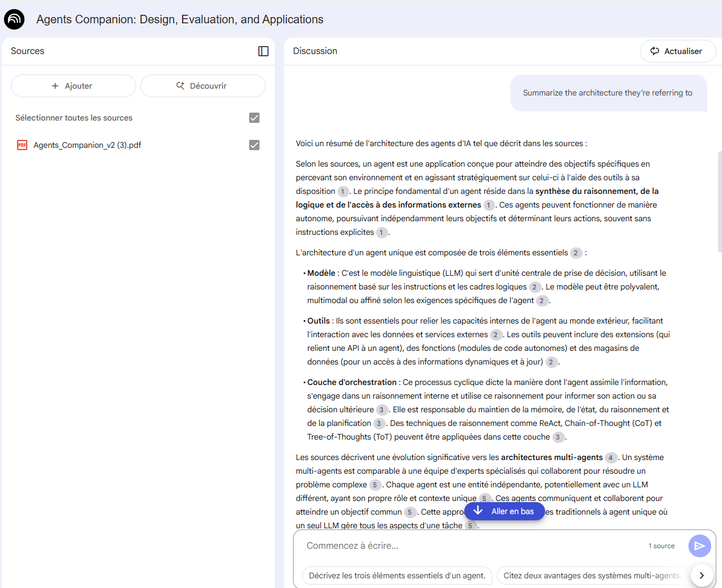Open citation 3 after 'décision ultérieure'
Image resolution: width=722 pixels, height=588 pixels.
(382, 410)
